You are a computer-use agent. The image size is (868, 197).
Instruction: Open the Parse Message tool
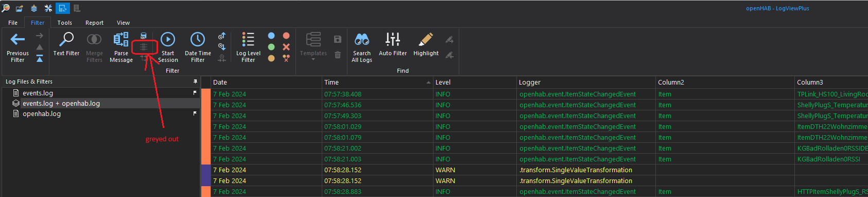coord(121,47)
